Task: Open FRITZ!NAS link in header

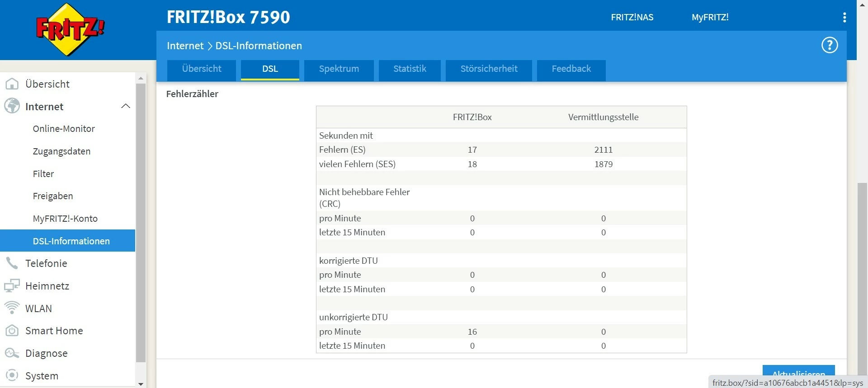Action: pos(632,17)
